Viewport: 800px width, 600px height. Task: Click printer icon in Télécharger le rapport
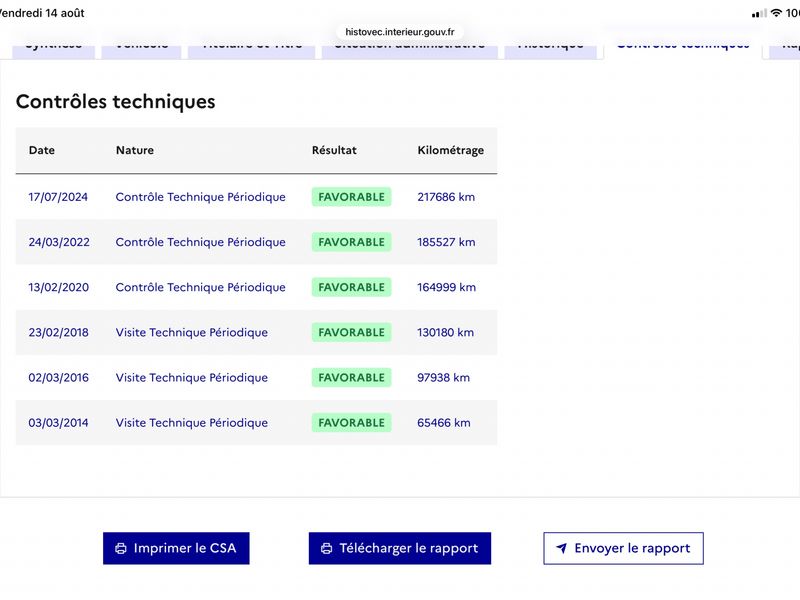click(327, 548)
